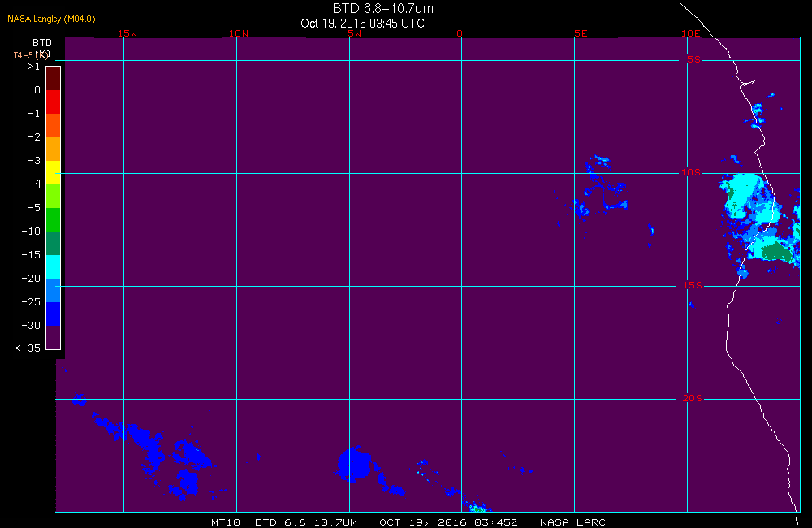Click the 15W longitude label
This screenshot has height=528, width=812.
(x=127, y=33)
